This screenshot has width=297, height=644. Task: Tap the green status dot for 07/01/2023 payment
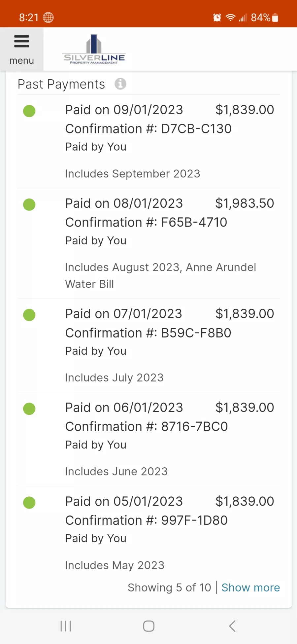[29, 315]
